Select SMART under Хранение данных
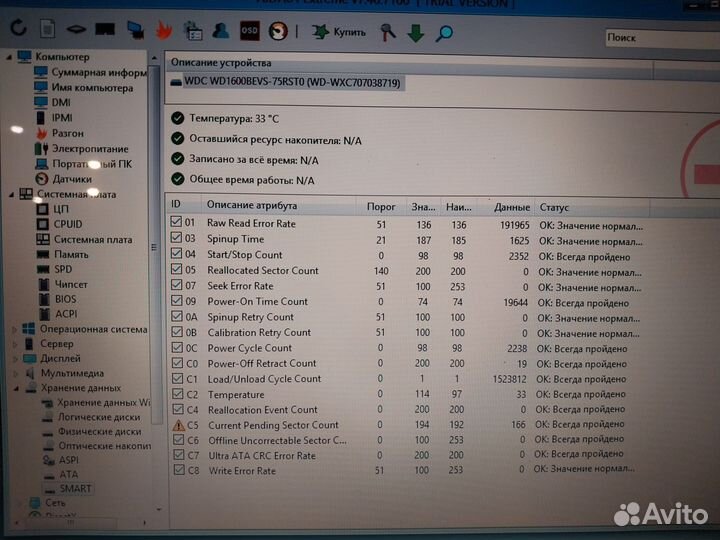The width and height of the screenshot is (720, 540). click(68, 489)
